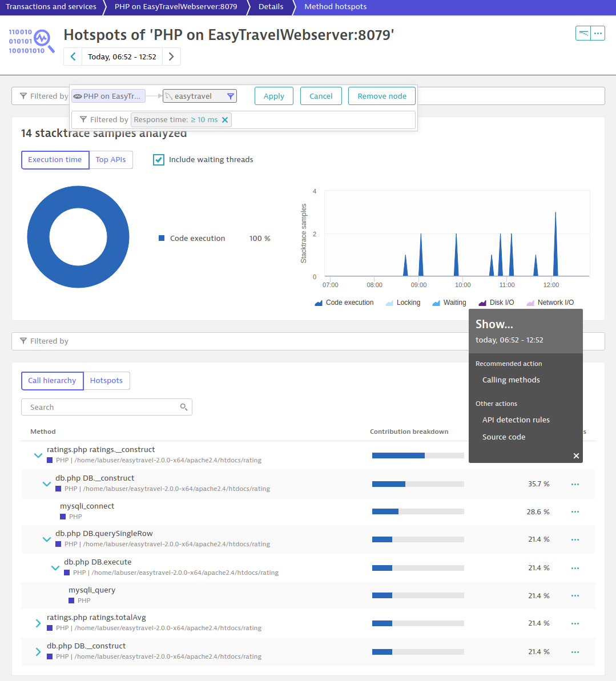The image size is (616, 681).
Task: Click the service flow icon button
Action: click(583, 34)
